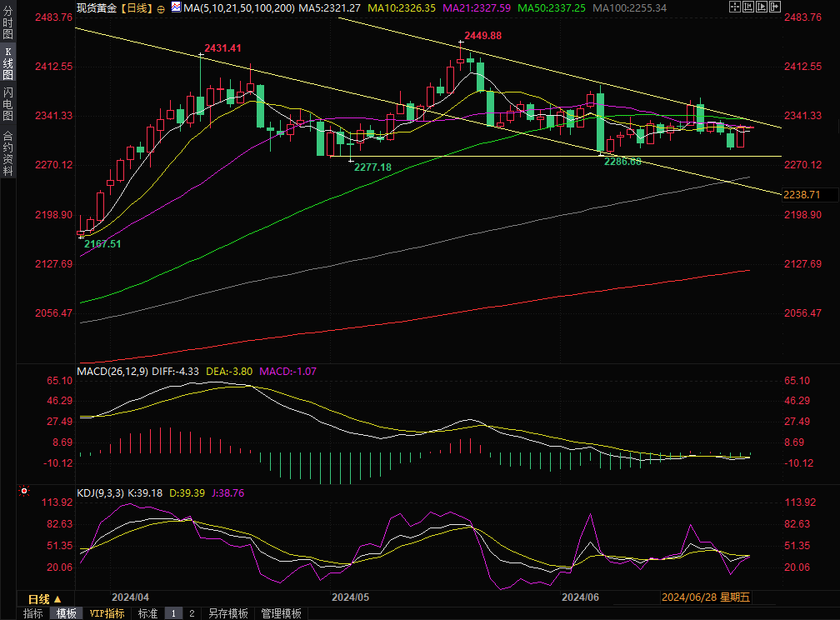
Task: Open the 合约资料 sidebar panel
Action: point(7,152)
